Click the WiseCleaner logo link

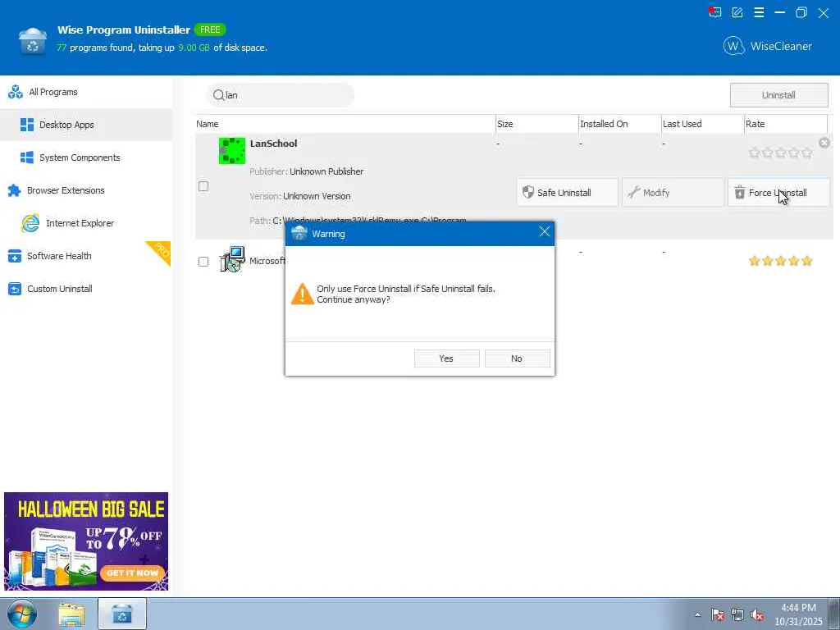click(767, 46)
